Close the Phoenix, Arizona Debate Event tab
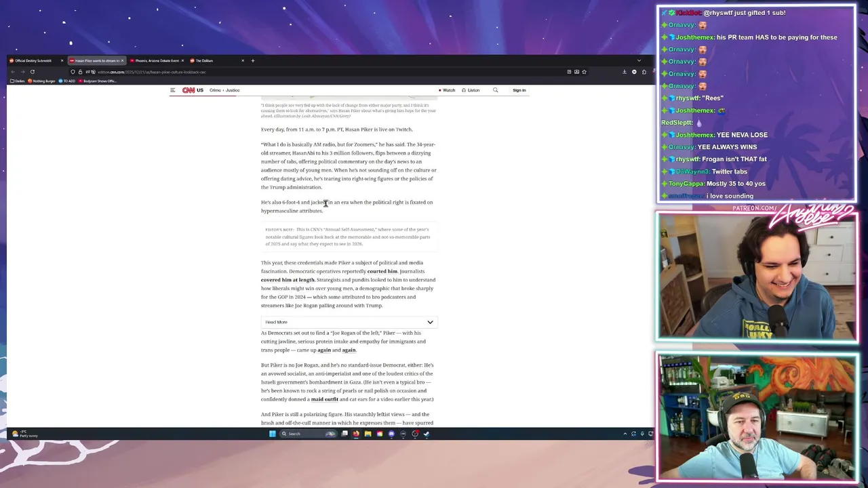The width and height of the screenshot is (868, 488). 182,60
